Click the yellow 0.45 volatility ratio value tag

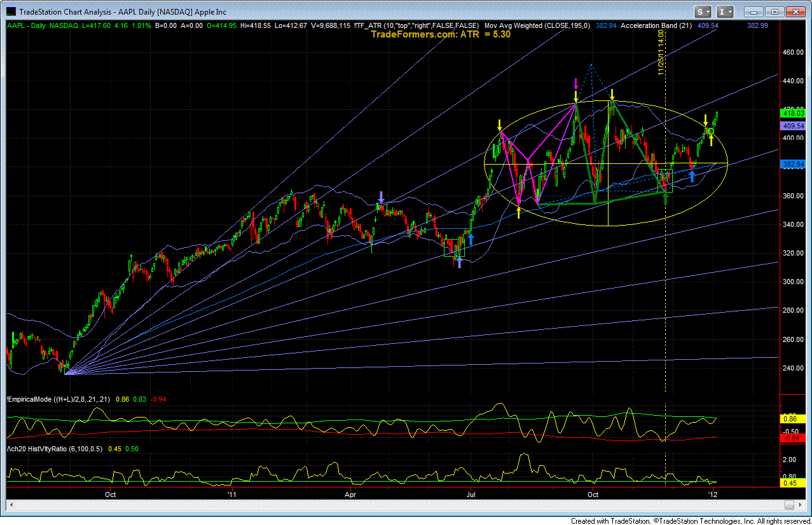[x=792, y=483]
